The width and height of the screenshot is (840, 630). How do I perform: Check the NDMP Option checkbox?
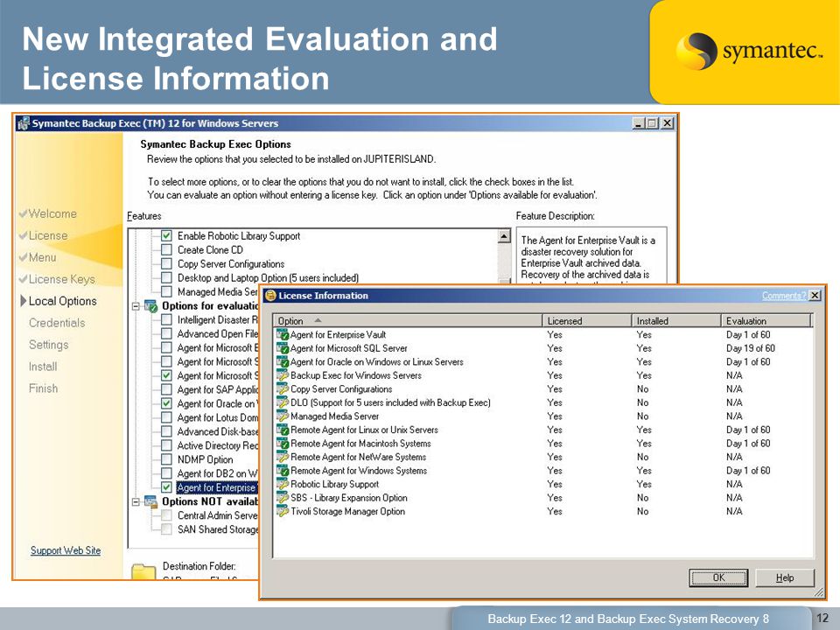pyautogui.click(x=166, y=459)
